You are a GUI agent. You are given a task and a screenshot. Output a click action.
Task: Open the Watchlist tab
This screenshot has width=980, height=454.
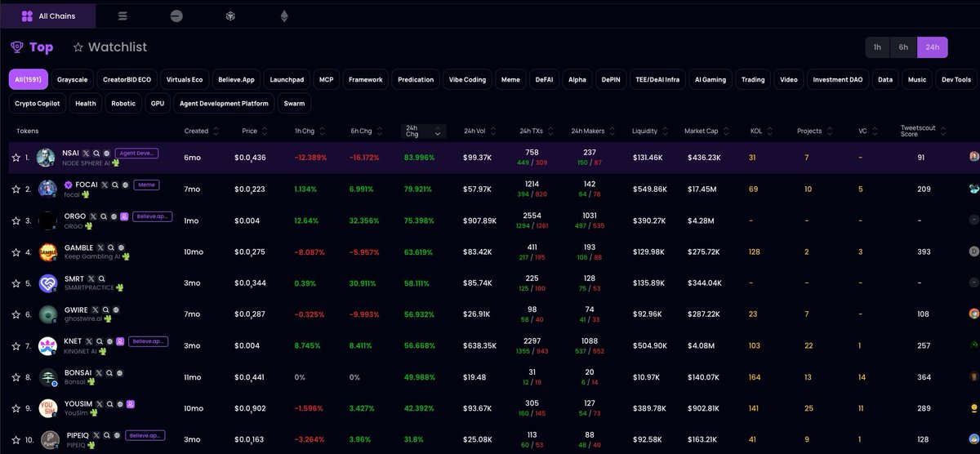tap(110, 47)
